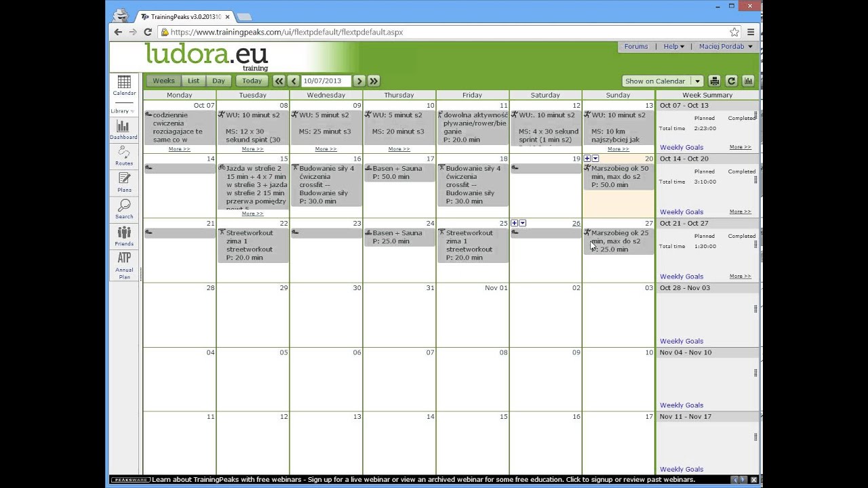The width and height of the screenshot is (868, 488).
Task: Switch to Day view
Action: (x=218, y=81)
